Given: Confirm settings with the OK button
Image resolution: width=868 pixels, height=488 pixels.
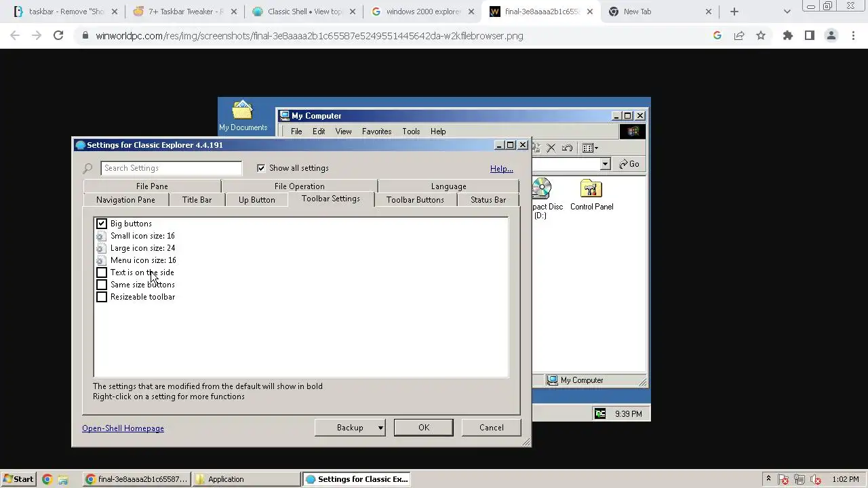Looking at the screenshot, I should tap(424, 428).
